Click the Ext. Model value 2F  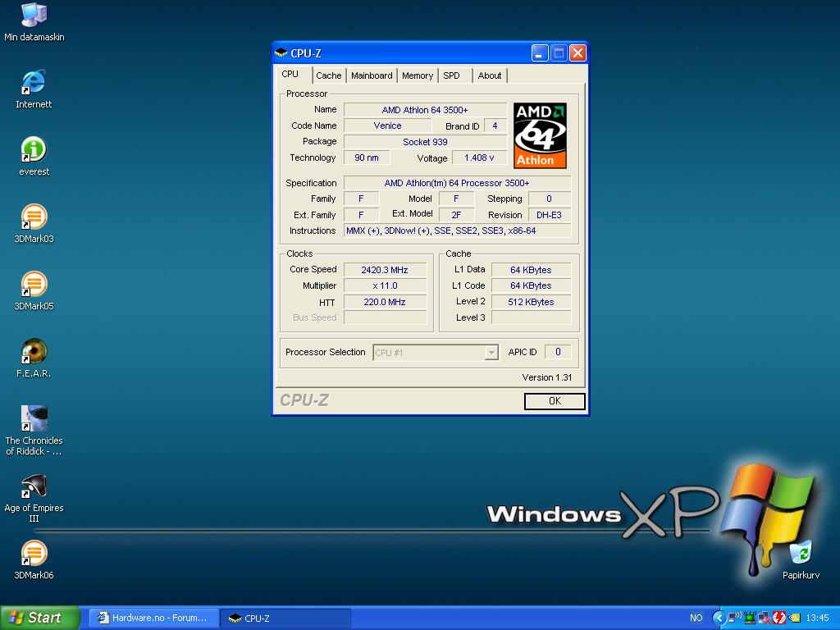456,215
